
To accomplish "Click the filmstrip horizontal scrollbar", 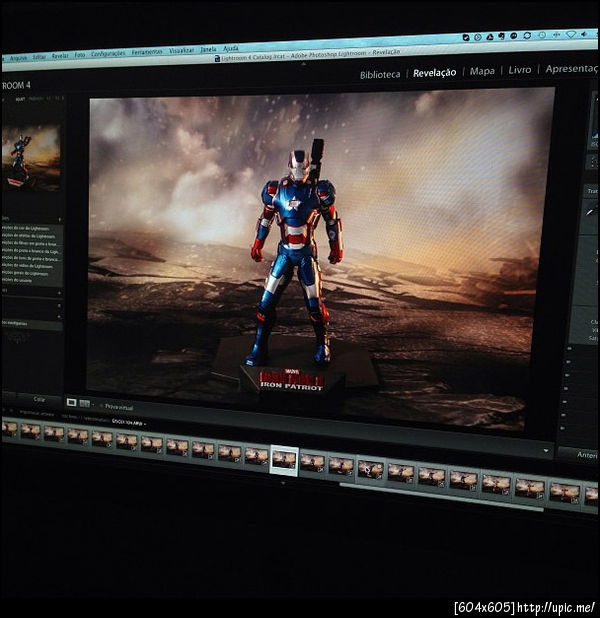I will click(442, 497).
